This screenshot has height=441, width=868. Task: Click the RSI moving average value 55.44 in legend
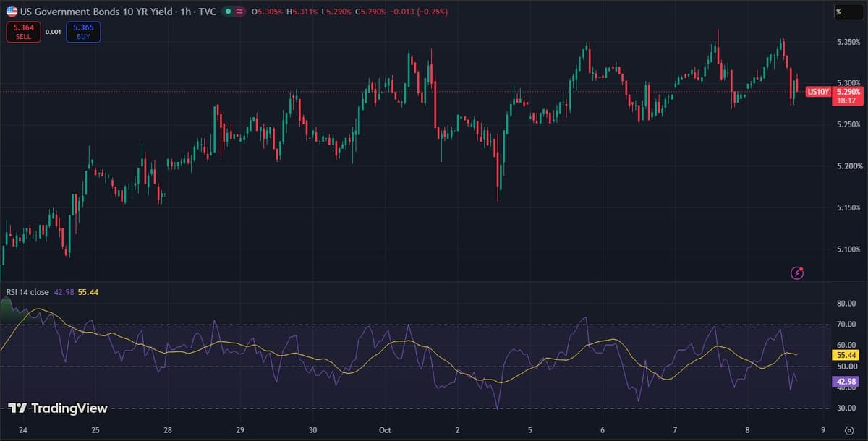[88, 292]
